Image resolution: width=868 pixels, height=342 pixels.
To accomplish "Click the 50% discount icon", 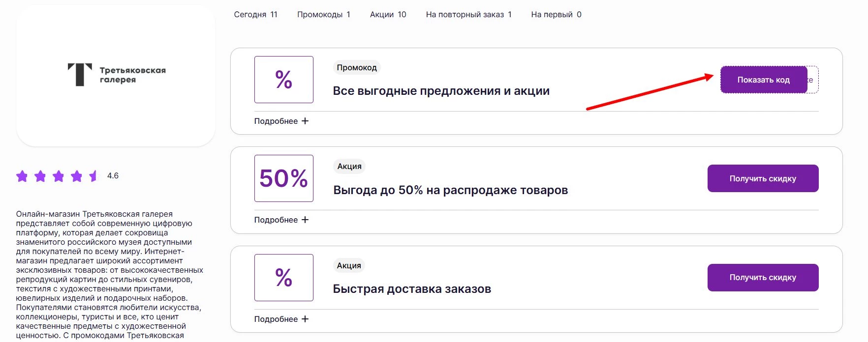I will pos(284,178).
